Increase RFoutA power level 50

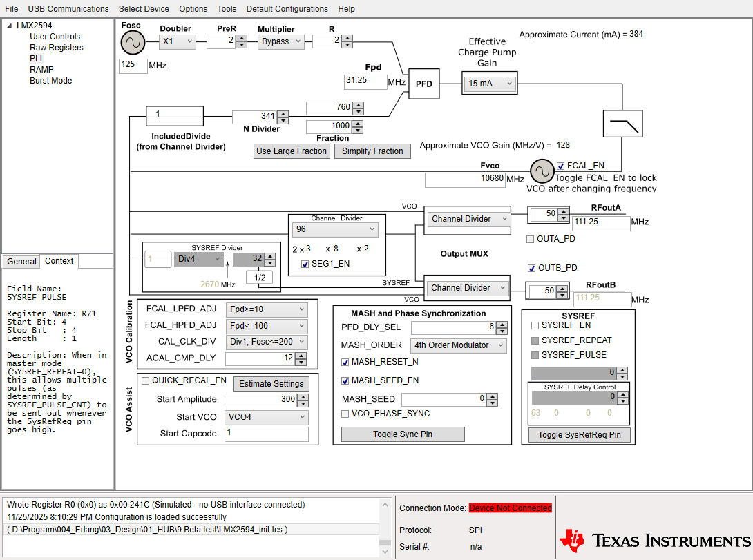click(x=564, y=211)
